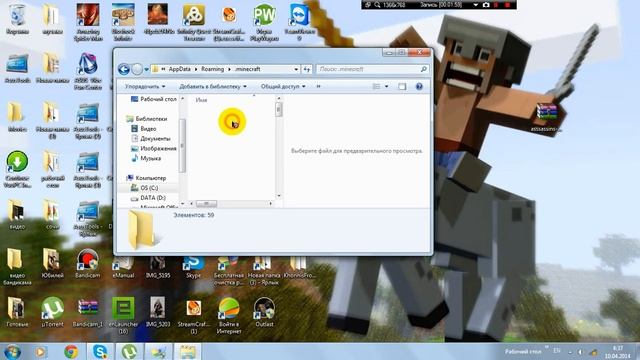Click the Bioshock Infinite desktop shortcut
Screen dimensions: 640x360
point(123,22)
